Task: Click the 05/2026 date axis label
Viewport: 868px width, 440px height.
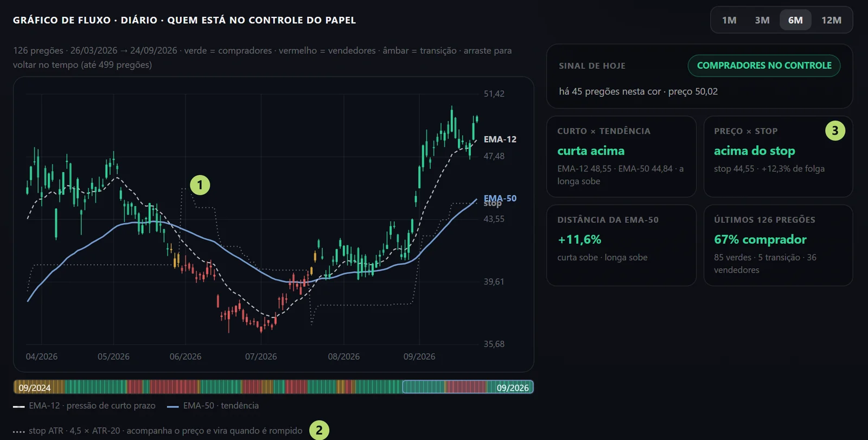Action: click(x=113, y=356)
